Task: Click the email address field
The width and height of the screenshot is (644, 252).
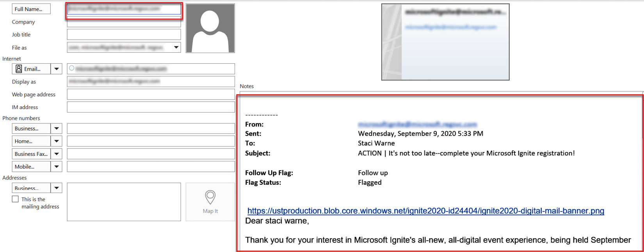Action: tap(151, 69)
